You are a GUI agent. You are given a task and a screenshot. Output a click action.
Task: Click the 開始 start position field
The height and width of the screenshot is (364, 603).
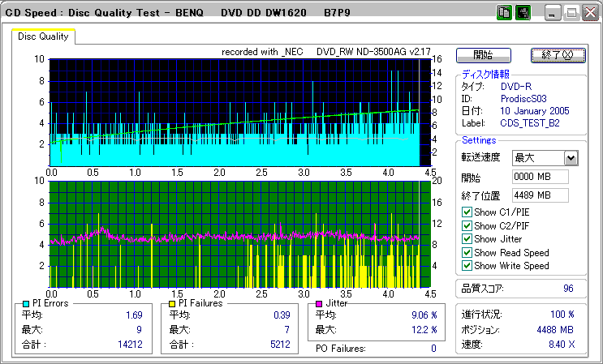pos(540,177)
